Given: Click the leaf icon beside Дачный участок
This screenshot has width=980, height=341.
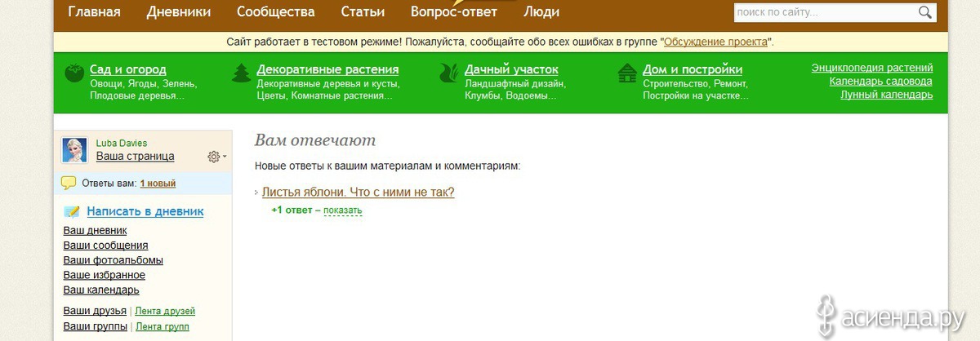Looking at the screenshot, I should pyautogui.click(x=450, y=73).
